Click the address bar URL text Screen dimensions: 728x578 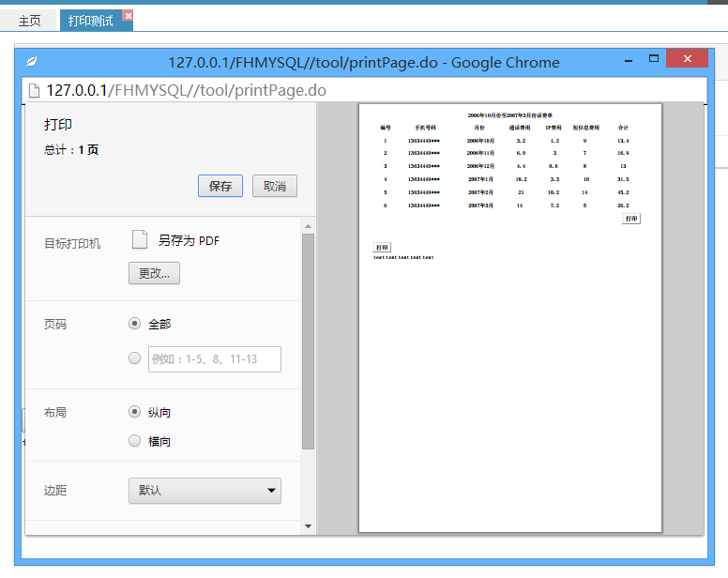pyautogui.click(x=186, y=90)
